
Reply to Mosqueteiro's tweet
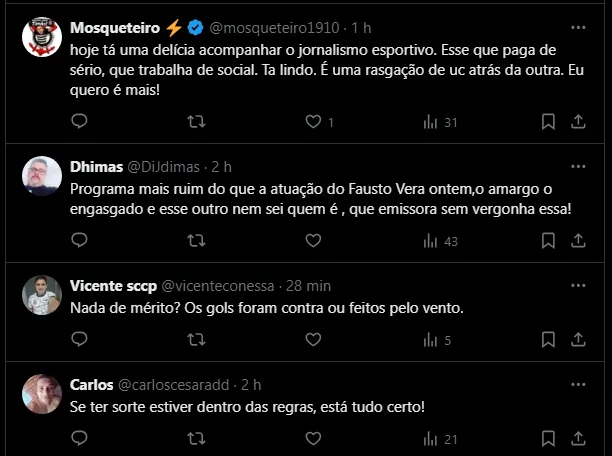[80, 122]
